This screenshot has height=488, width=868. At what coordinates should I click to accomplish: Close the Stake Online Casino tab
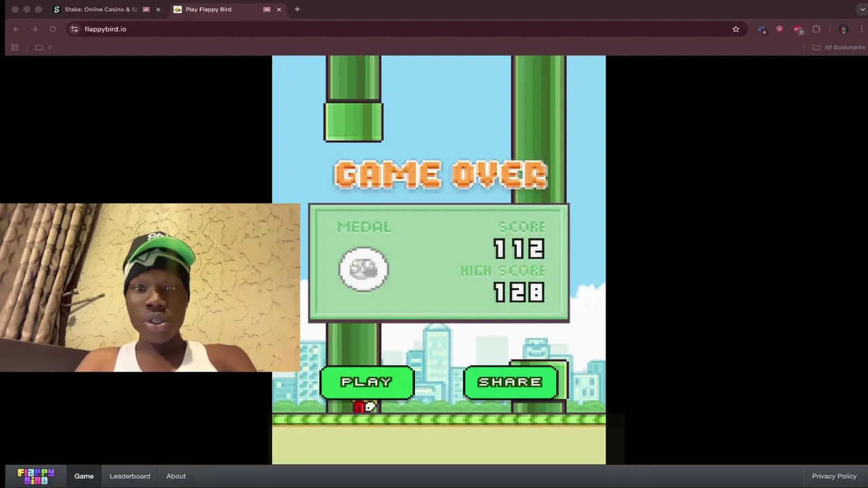[158, 9]
